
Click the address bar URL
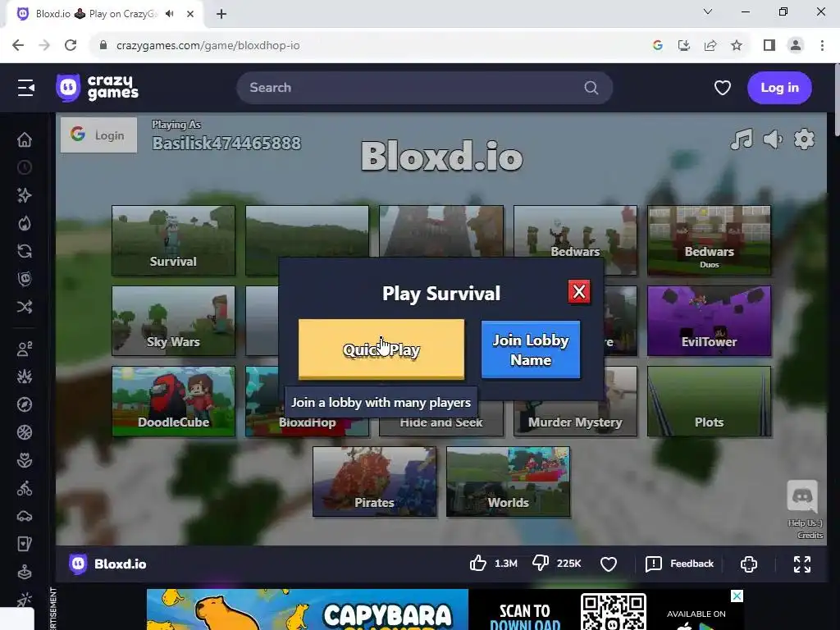point(208,46)
